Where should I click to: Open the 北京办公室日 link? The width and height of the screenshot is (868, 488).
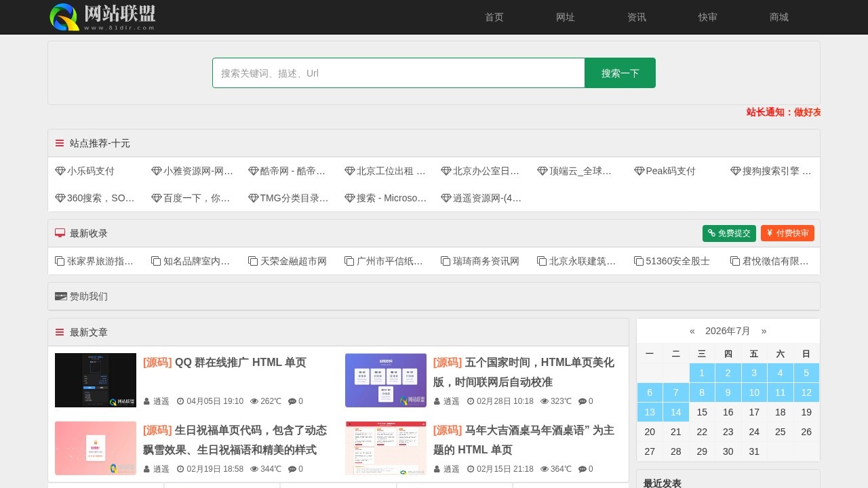tap(480, 171)
